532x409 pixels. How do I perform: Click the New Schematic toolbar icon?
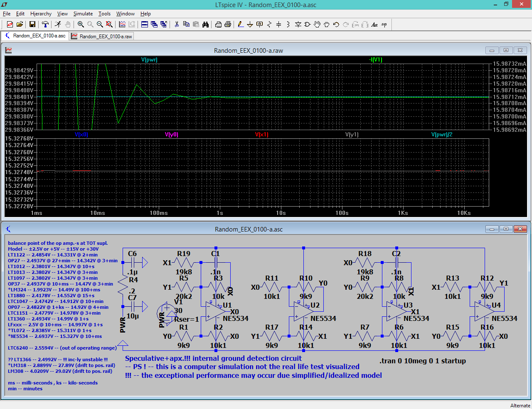pos(10,25)
